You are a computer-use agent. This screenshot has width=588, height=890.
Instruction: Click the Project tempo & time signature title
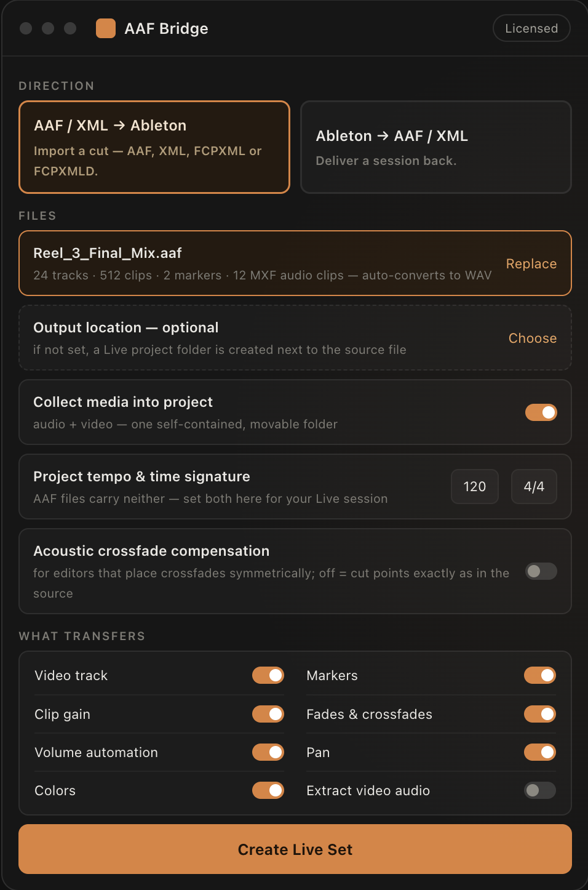[141, 476]
